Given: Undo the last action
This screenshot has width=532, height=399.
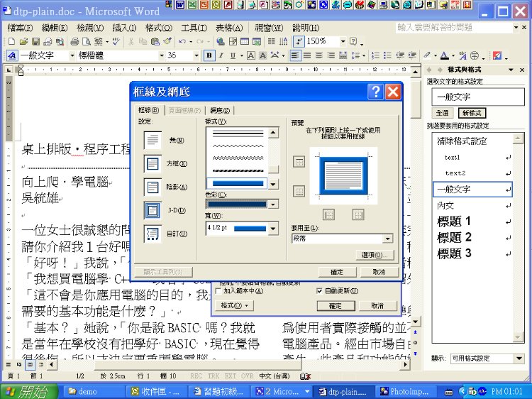Looking at the screenshot, I should tap(182, 41).
